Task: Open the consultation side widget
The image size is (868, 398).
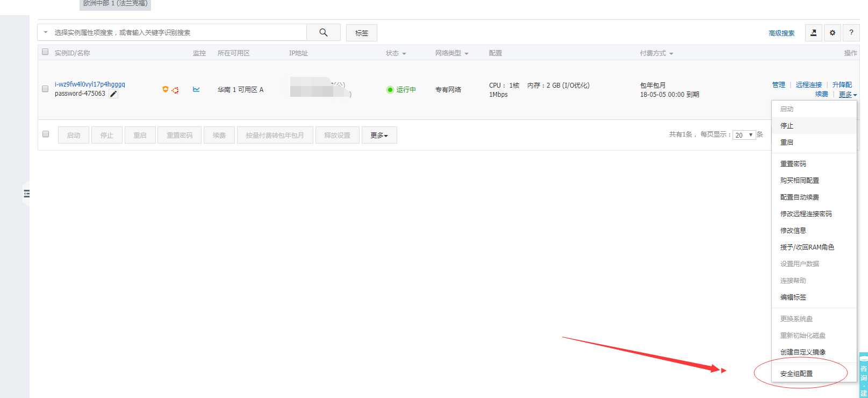Action: (864, 375)
